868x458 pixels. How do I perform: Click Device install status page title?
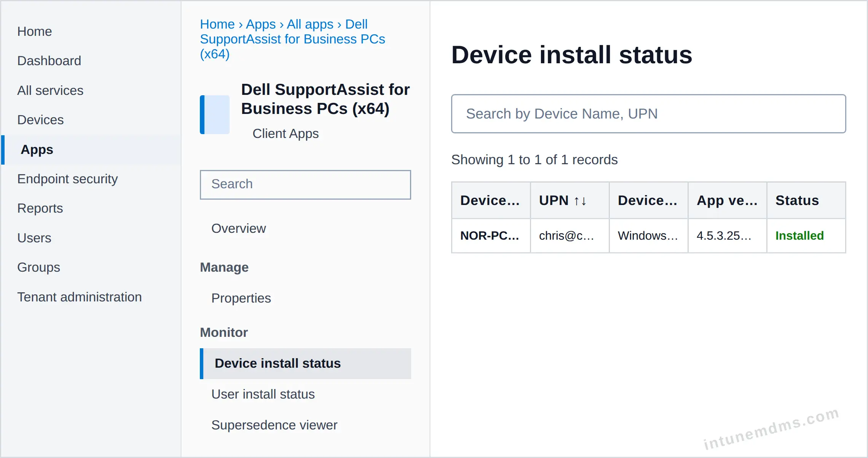[x=572, y=55]
